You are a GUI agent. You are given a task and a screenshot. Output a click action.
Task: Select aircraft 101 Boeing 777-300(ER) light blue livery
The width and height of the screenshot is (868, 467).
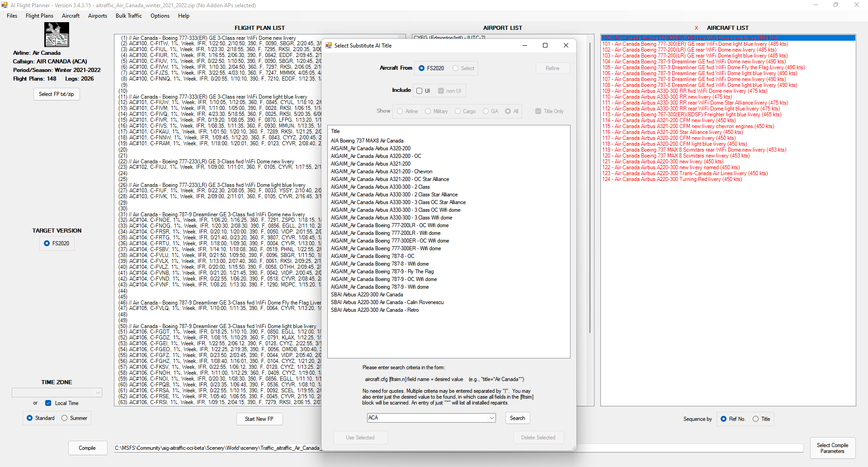click(x=695, y=44)
